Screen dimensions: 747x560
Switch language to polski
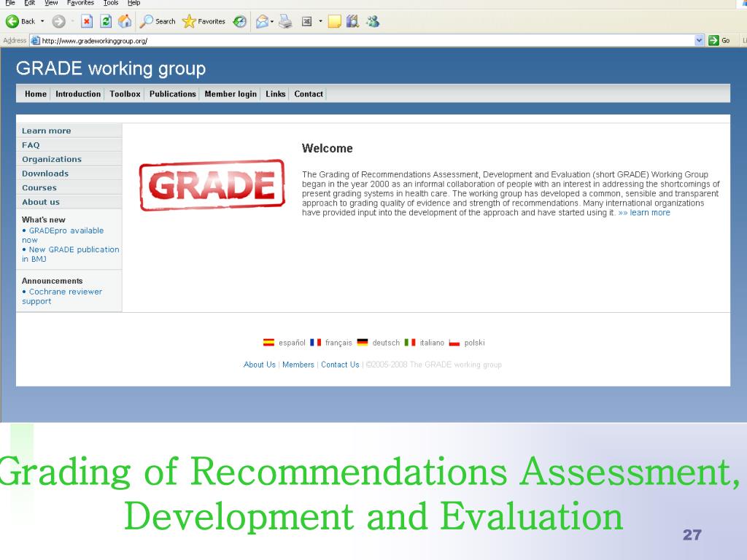click(x=474, y=343)
